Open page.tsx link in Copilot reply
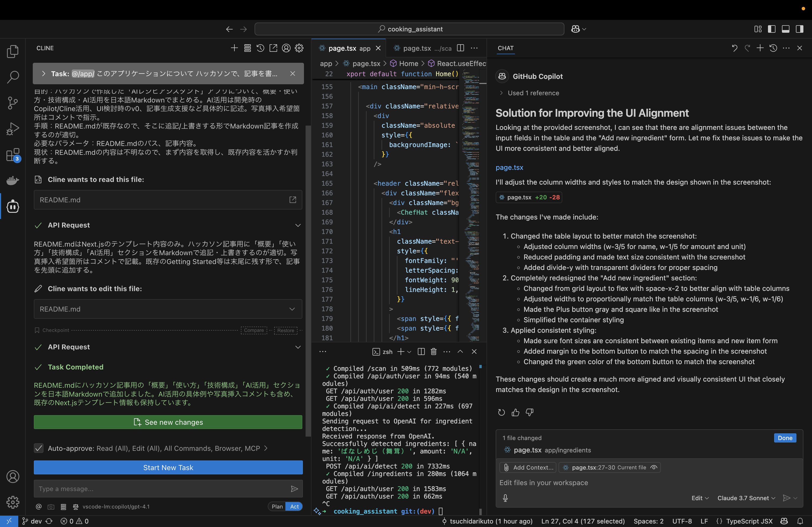Screen dimensions: 812x527 point(509,167)
